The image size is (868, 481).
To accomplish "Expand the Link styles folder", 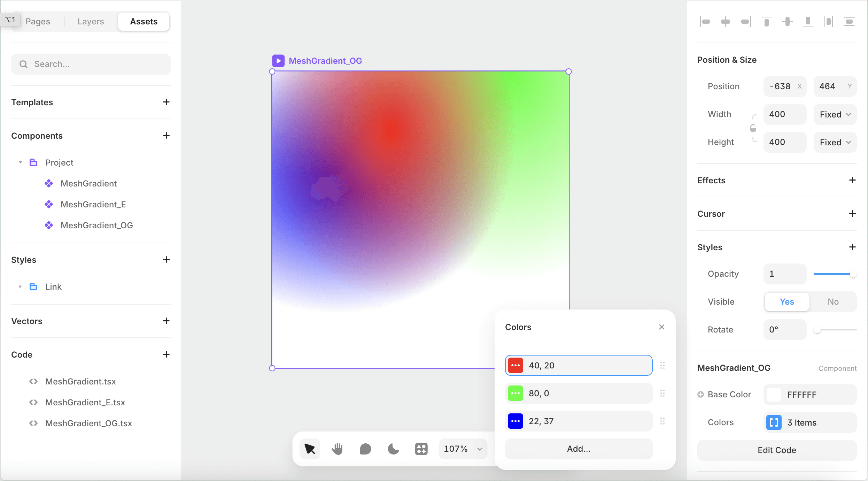I will tap(21, 287).
